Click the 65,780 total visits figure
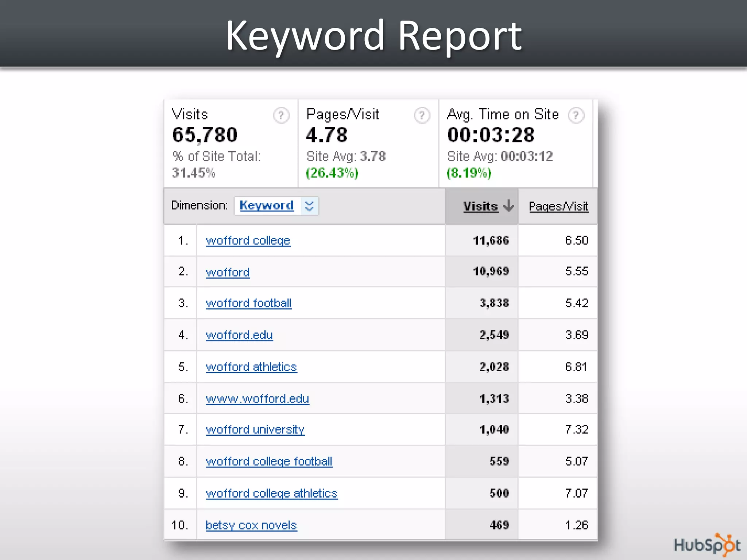The image size is (747, 560). pyautogui.click(x=205, y=135)
